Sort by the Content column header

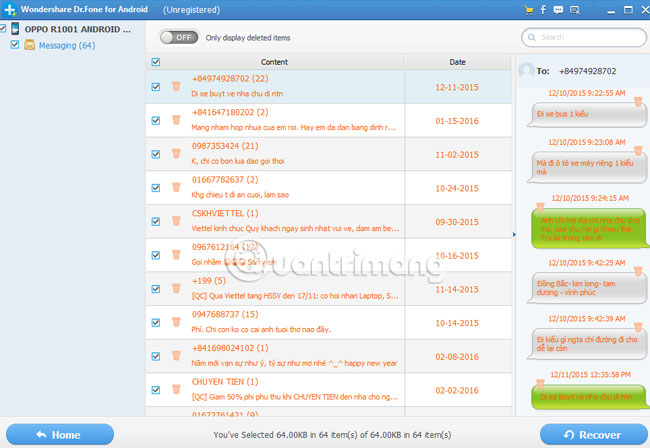[x=274, y=62]
